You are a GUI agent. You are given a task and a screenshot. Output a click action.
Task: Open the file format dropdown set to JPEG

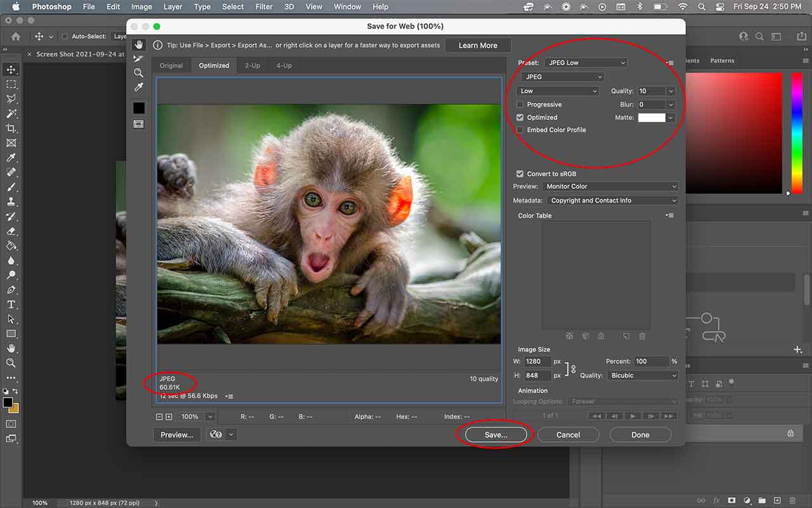(x=563, y=77)
